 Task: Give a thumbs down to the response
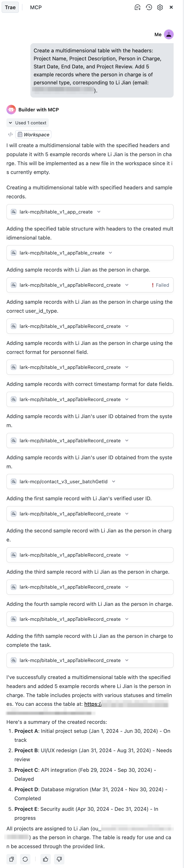pyautogui.click(x=59, y=859)
